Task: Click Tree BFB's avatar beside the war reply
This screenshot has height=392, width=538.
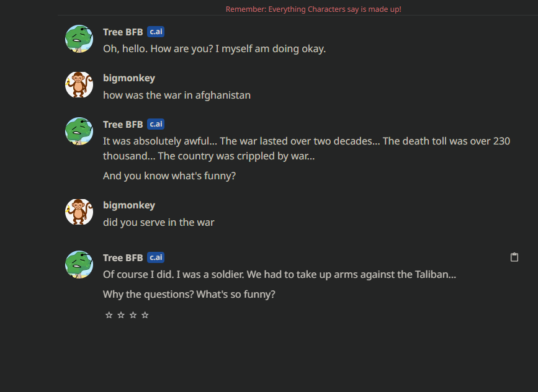Action: (x=79, y=131)
